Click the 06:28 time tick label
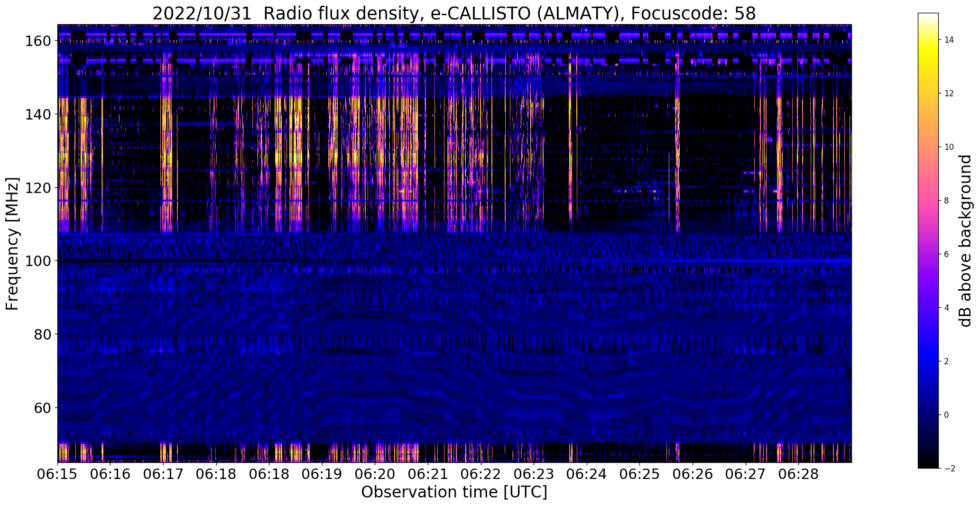 tap(798, 475)
